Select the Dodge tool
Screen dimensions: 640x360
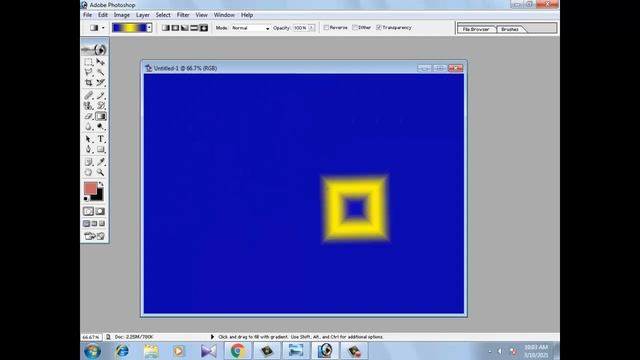100,127
